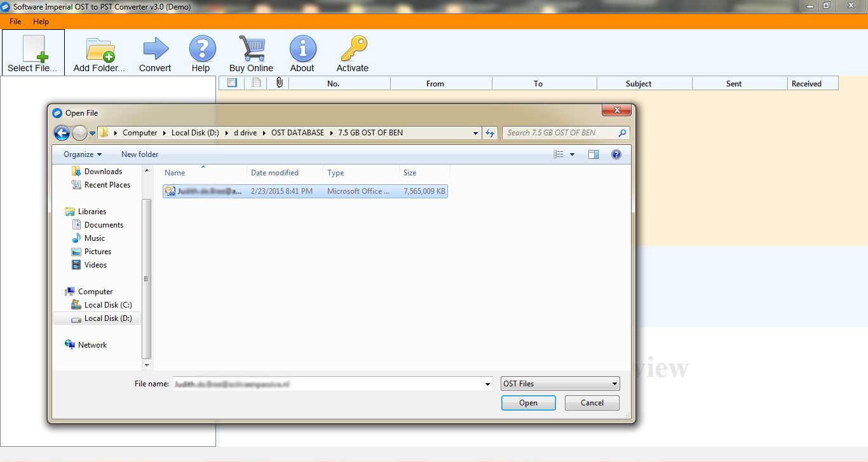Click the New folder button
Image resolution: width=868 pixels, height=462 pixels.
tap(140, 154)
